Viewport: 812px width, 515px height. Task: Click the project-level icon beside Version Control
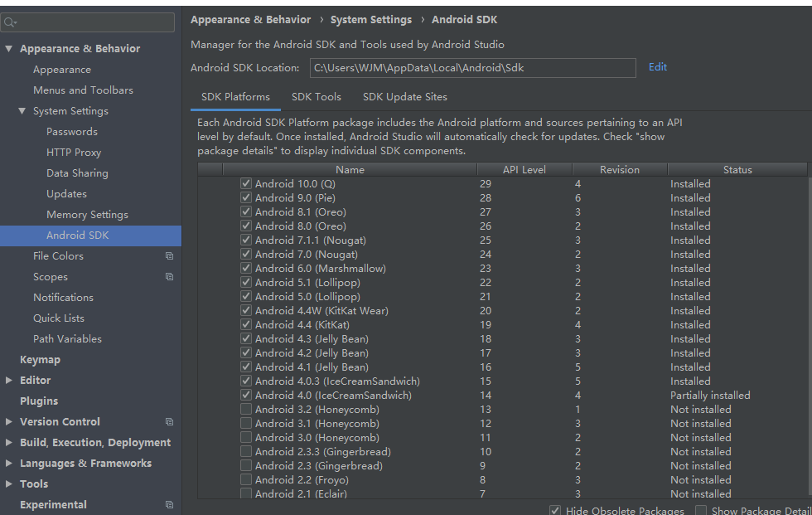[x=169, y=422]
